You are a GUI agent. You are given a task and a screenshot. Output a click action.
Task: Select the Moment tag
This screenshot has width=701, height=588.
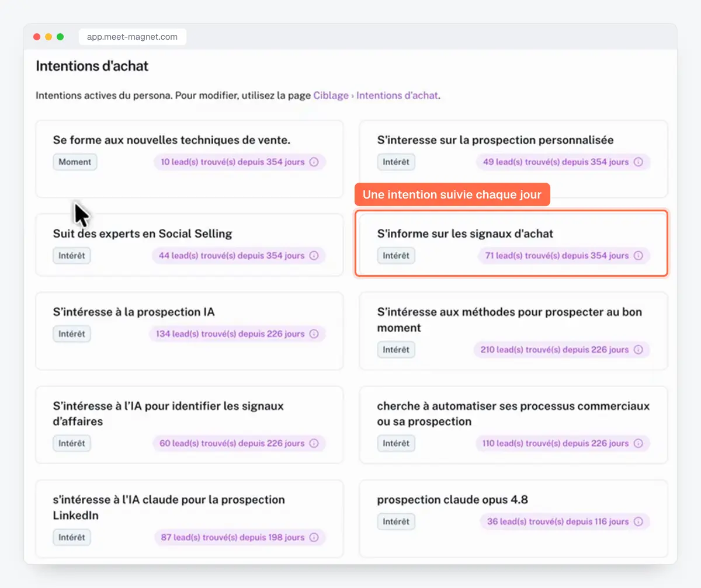(x=75, y=162)
